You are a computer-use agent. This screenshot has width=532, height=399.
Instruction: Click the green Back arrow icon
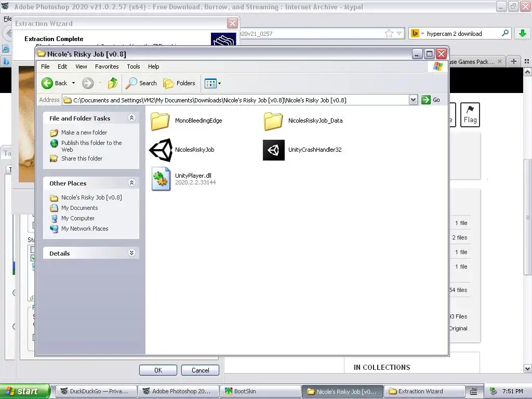tap(47, 83)
